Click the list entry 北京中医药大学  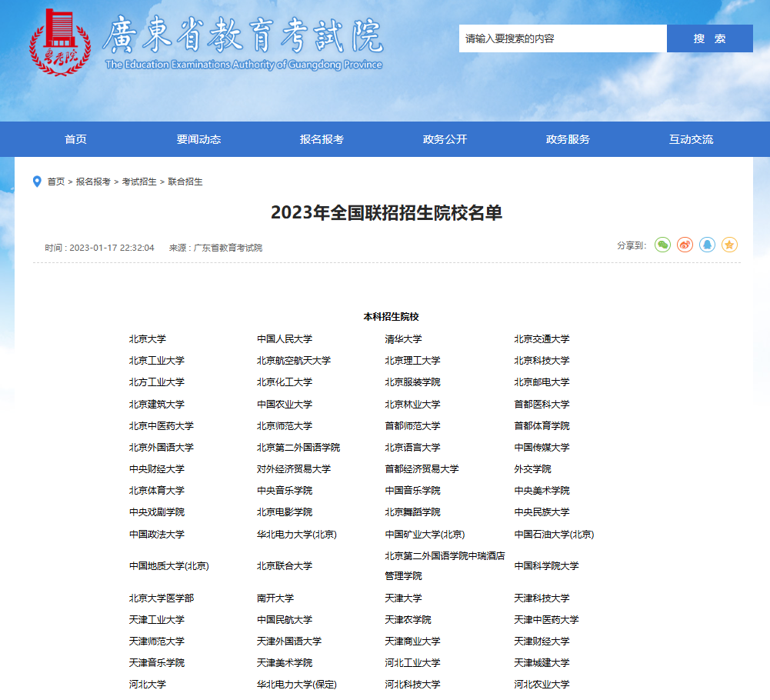(161, 426)
